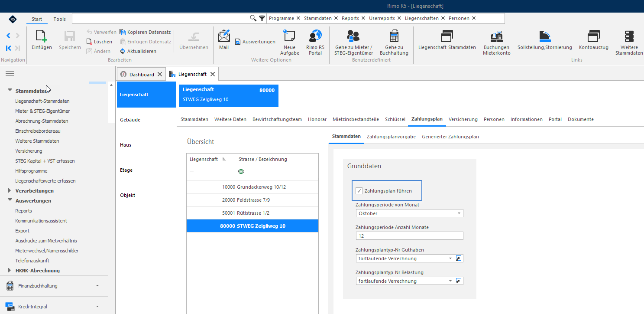644x314 pixels.
Task: Open Sollstellung, Stornierung icon
Action: [544, 36]
